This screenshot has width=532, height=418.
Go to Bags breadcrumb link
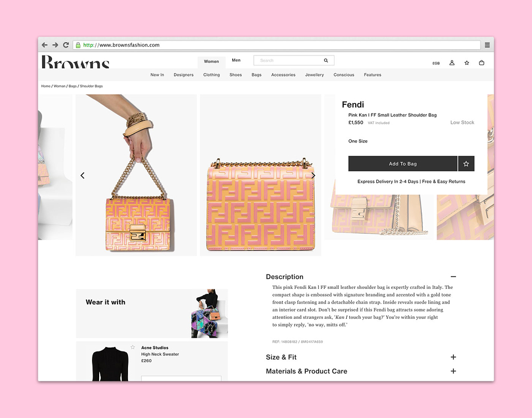point(73,86)
